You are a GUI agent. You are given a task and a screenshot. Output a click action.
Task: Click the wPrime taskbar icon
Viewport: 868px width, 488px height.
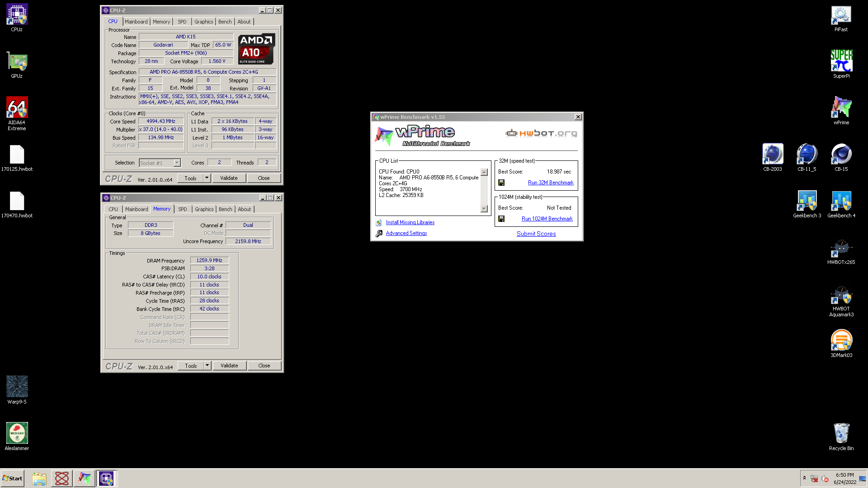[84, 479]
